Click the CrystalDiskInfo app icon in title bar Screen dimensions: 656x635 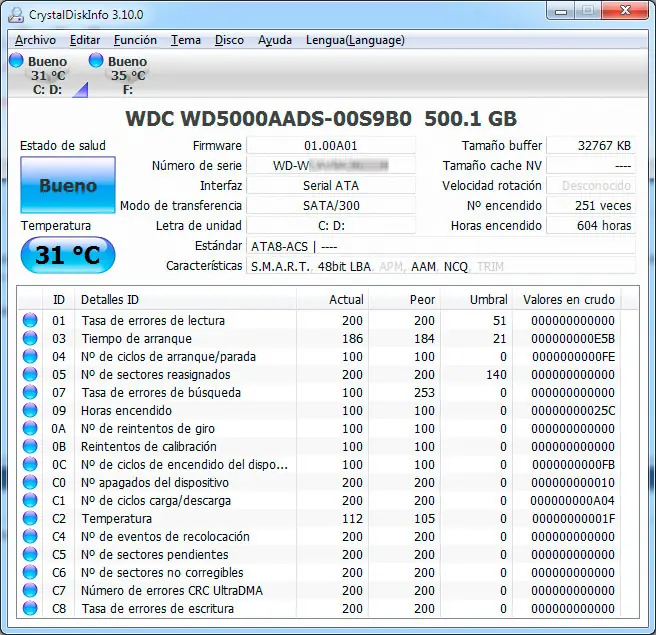point(16,15)
